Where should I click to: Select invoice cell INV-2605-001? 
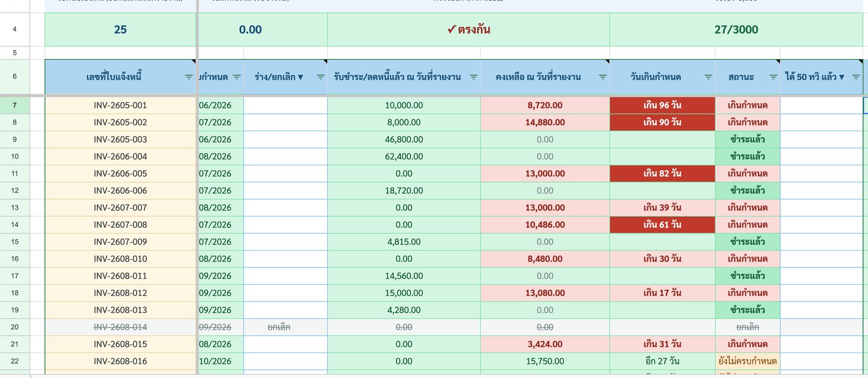point(120,105)
